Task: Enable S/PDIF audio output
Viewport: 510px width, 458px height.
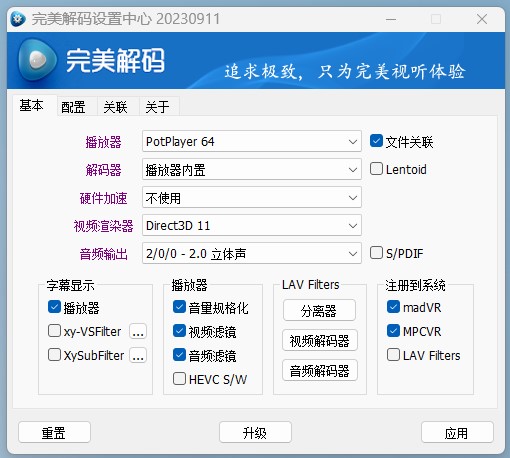Action: tap(376, 253)
